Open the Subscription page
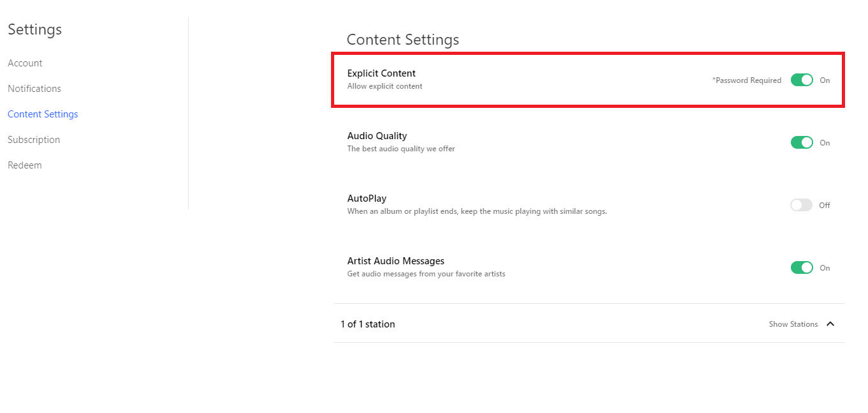Viewport: 868px width, 413px height. tap(34, 140)
